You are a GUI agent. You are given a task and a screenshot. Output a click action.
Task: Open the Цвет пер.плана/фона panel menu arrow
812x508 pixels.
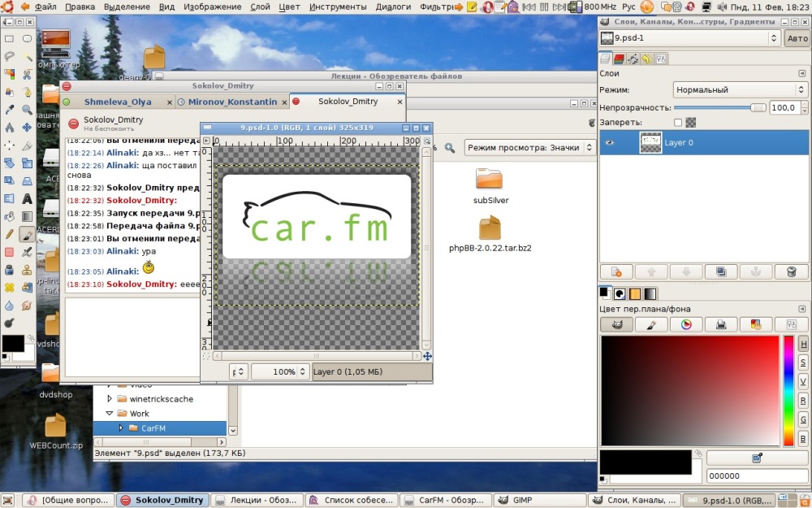click(x=802, y=309)
